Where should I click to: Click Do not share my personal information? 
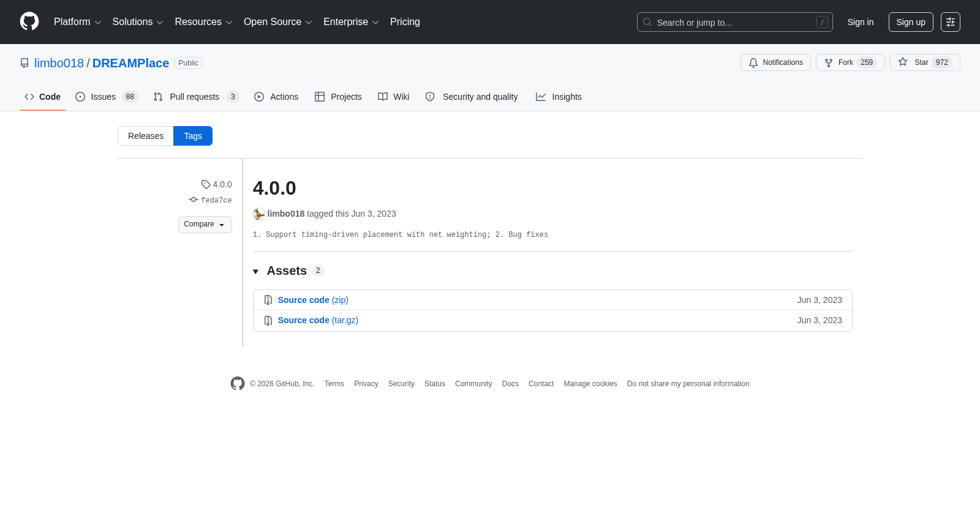pyautogui.click(x=688, y=384)
